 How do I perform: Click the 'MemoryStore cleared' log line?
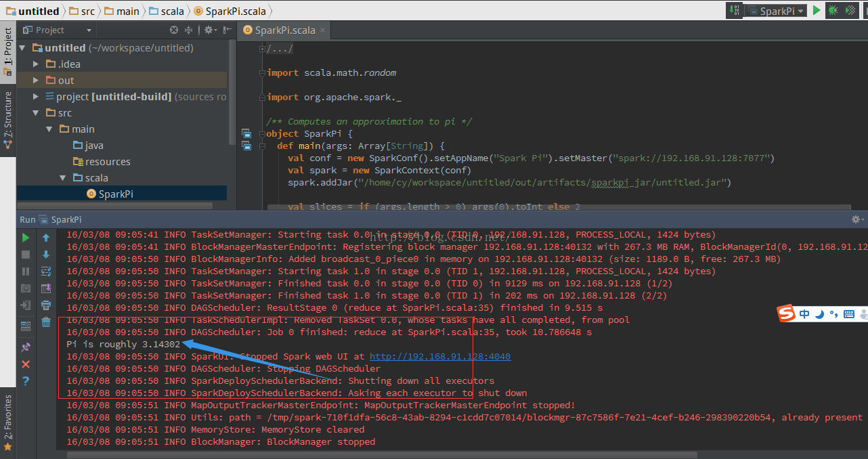pyautogui.click(x=215, y=429)
